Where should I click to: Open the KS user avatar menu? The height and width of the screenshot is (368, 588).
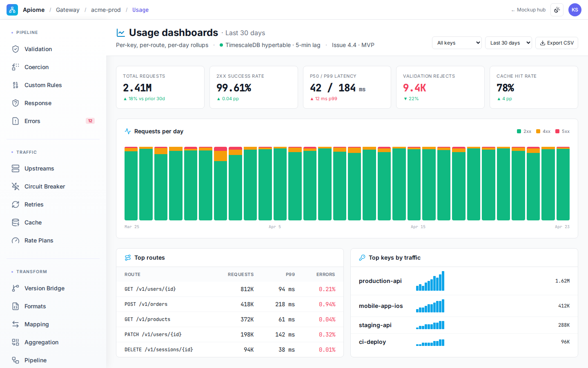[575, 10]
